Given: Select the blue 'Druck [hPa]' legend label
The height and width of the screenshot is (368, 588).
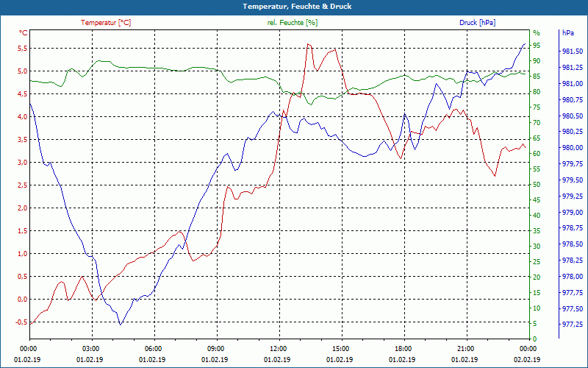Looking at the screenshot, I should 477,23.
